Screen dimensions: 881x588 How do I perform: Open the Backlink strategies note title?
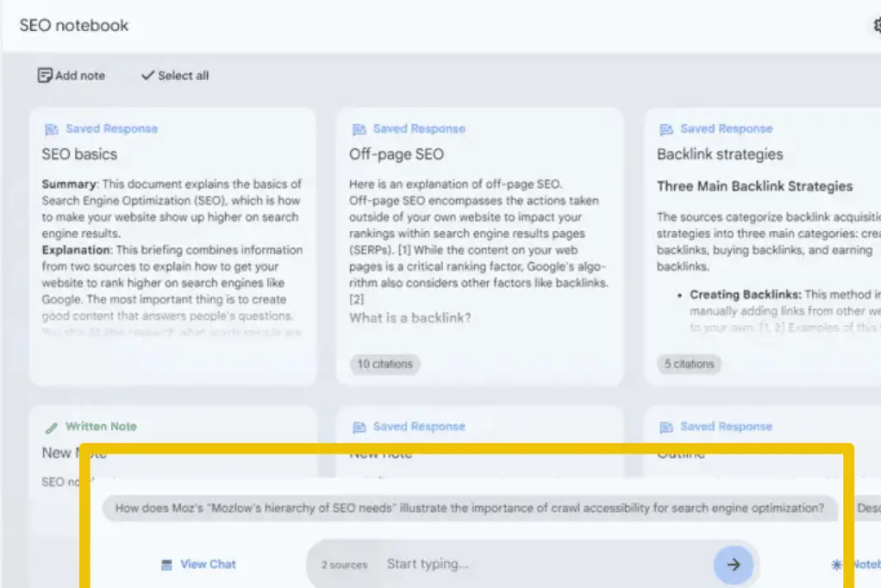(719, 155)
